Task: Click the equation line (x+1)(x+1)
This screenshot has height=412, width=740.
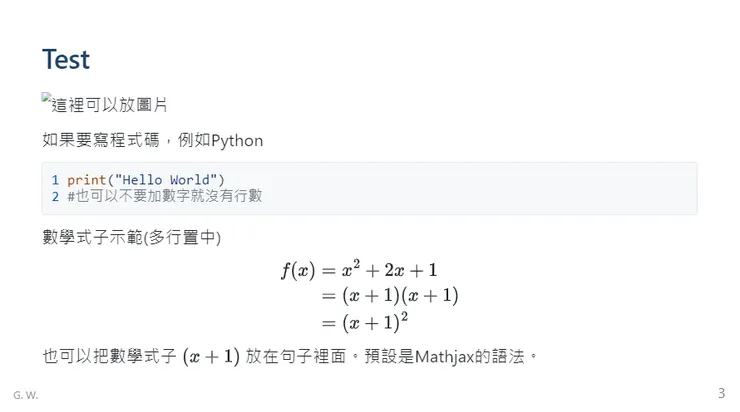Action: pos(389,295)
